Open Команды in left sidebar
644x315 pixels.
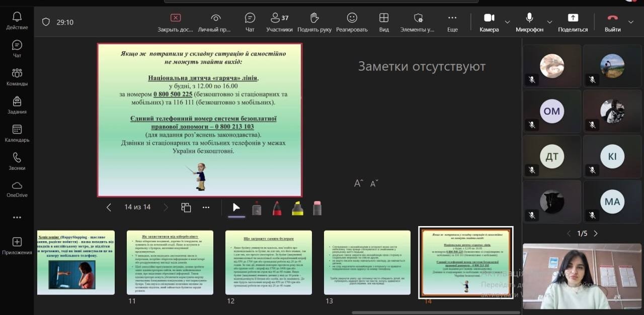click(17, 77)
